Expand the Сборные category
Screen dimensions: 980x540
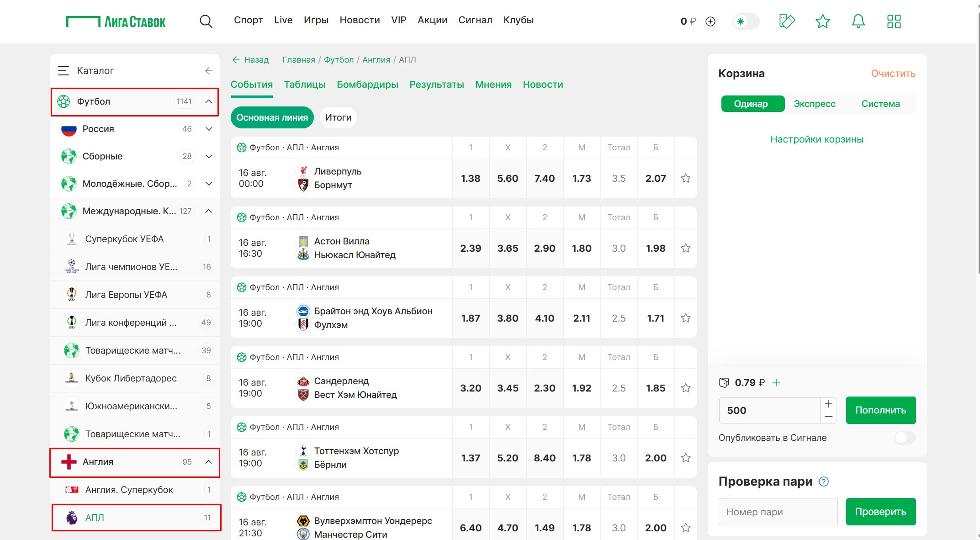click(209, 156)
